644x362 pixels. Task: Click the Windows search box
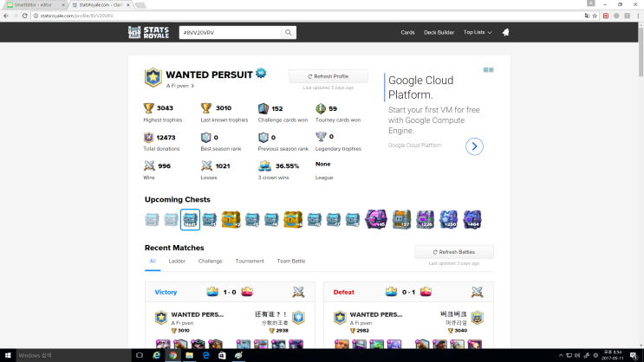pyautogui.click(x=73, y=355)
